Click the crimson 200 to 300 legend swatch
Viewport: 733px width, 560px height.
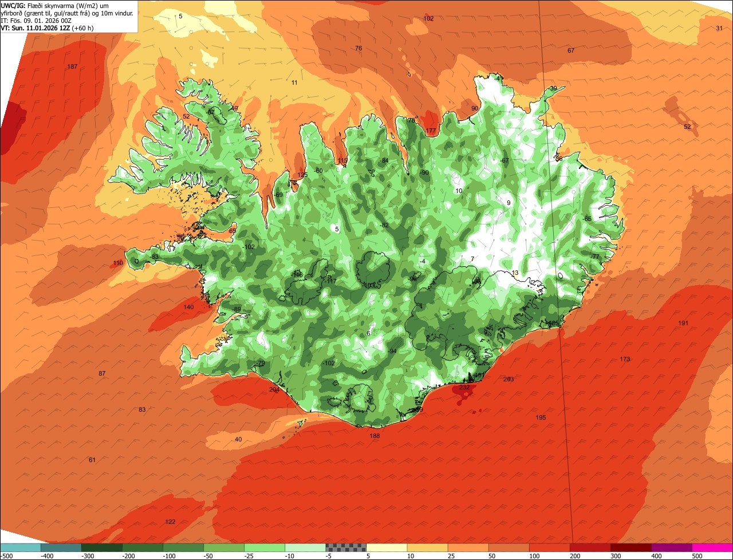point(590,547)
